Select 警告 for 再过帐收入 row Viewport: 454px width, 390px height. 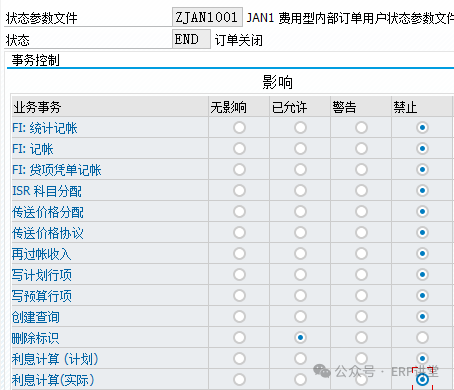coord(361,253)
